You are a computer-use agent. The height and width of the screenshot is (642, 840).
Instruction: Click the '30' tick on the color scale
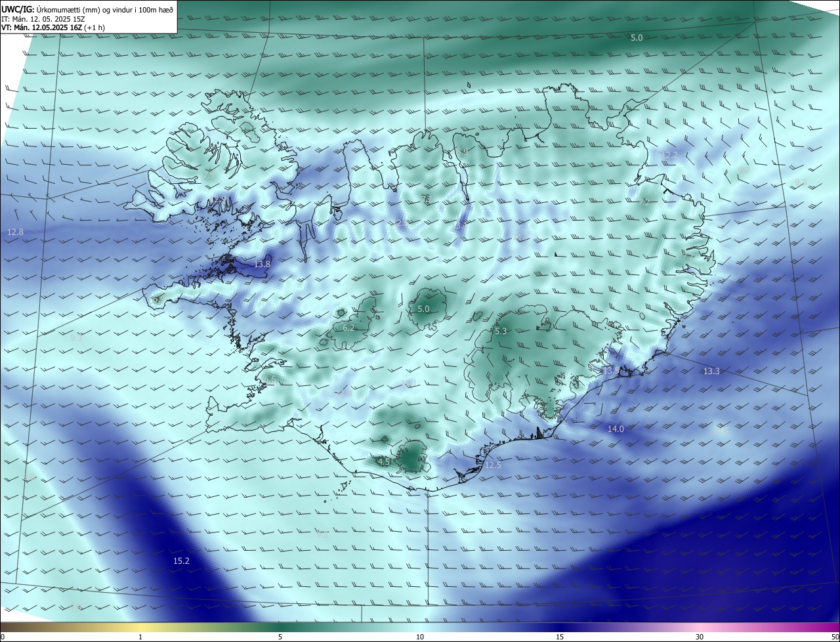coord(700,637)
